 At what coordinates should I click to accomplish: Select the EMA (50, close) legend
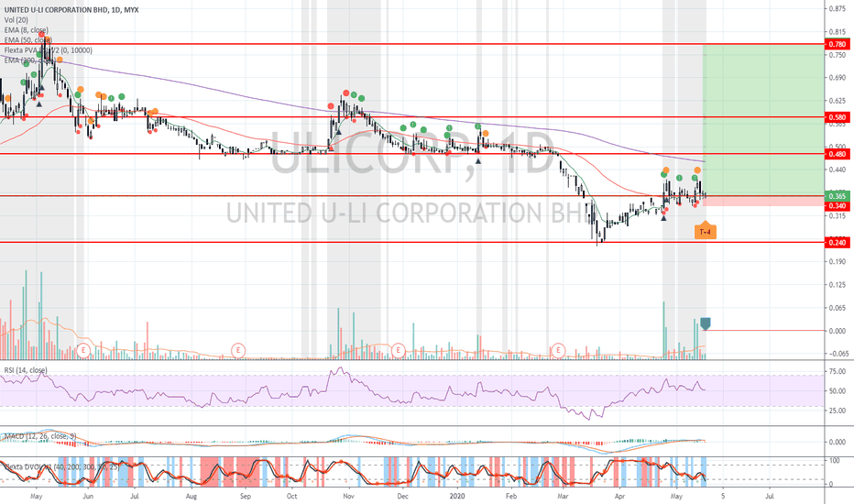(x=28, y=40)
